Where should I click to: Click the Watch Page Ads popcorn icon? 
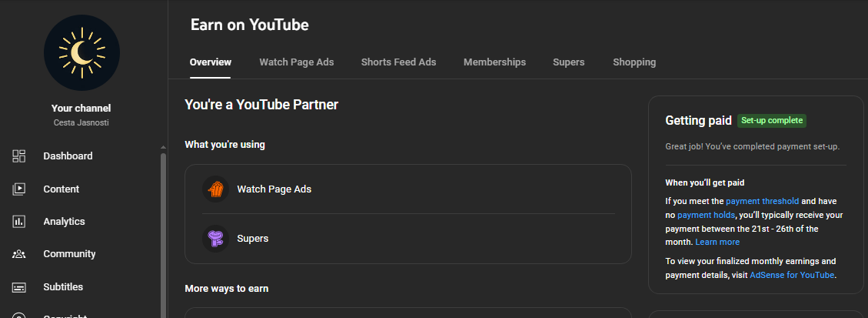click(216, 189)
